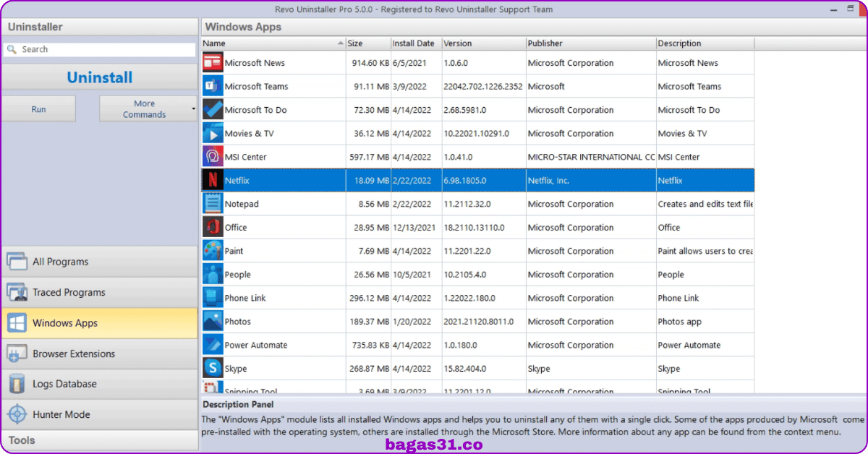This screenshot has width=868, height=454.
Task: Click the Power Automate app icon
Action: pos(213,344)
